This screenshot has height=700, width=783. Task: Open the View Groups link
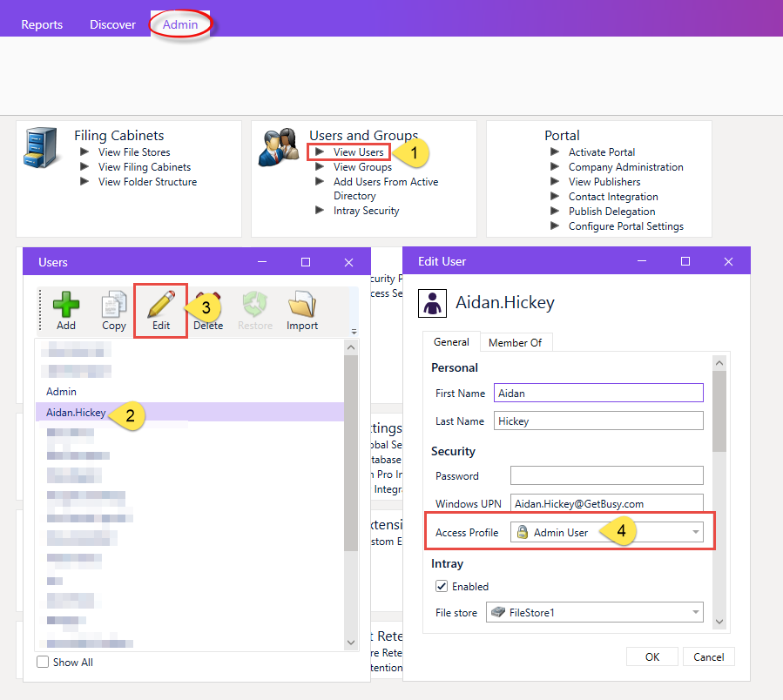pyautogui.click(x=362, y=167)
